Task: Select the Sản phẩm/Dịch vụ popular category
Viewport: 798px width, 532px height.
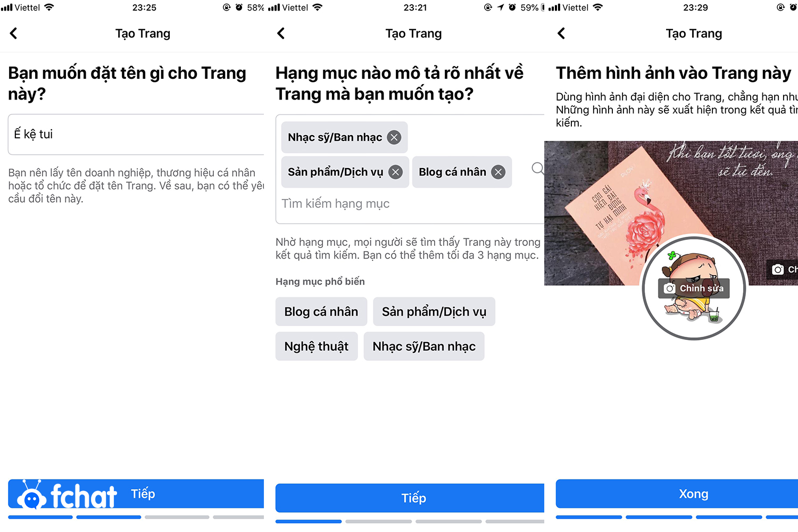Action: 434,312
